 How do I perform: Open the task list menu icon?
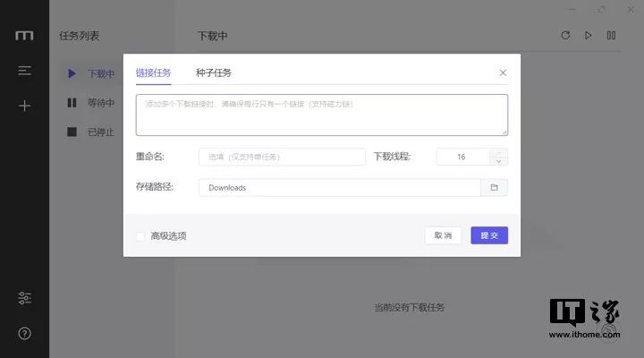pyautogui.click(x=24, y=71)
